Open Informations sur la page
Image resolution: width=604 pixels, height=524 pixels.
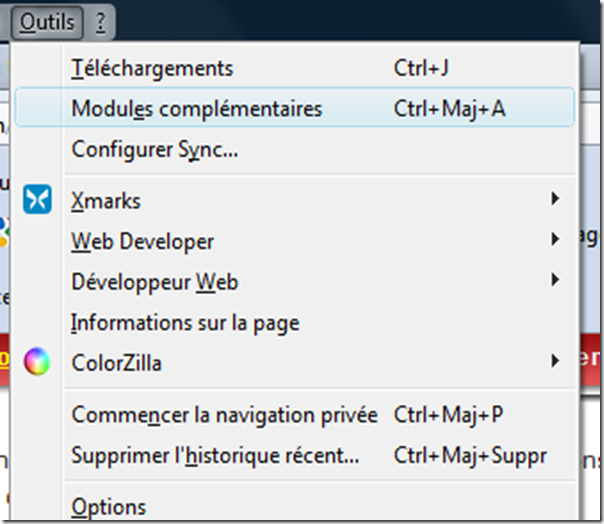pyautogui.click(x=185, y=323)
